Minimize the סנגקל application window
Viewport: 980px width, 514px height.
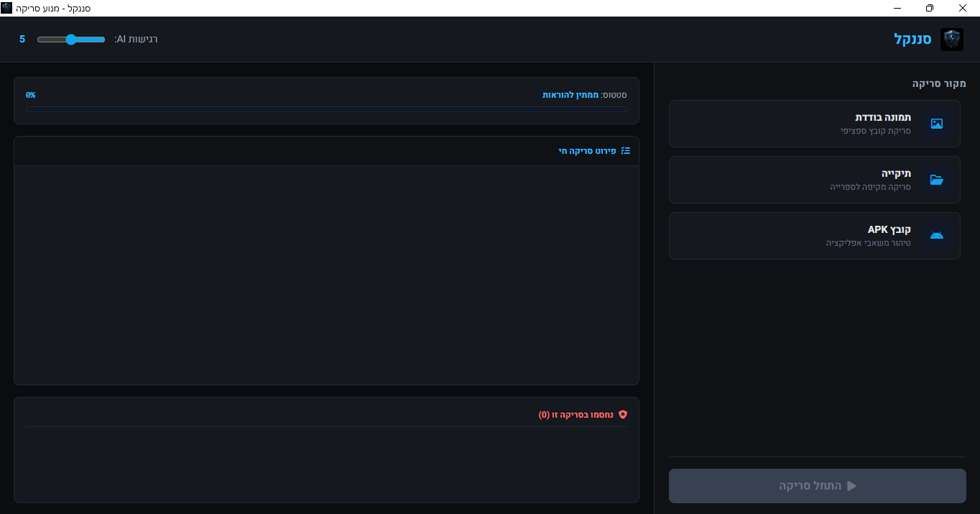(x=897, y=8)
